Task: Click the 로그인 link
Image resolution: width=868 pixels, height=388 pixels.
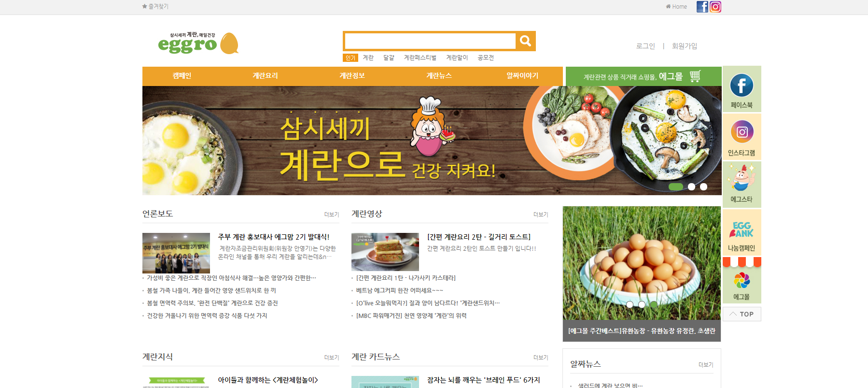Action: pyautogui.click(x=645, y=46)
